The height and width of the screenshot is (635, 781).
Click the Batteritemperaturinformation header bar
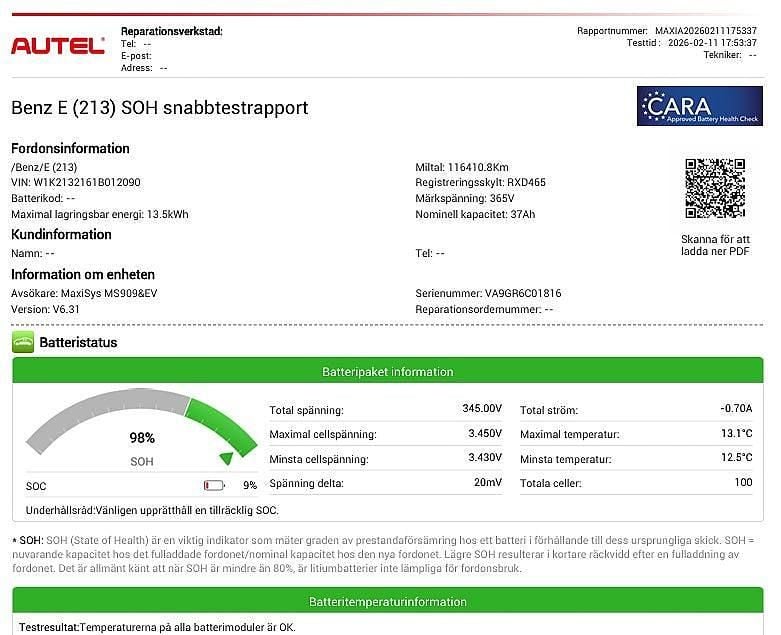[x=388, y=602]
